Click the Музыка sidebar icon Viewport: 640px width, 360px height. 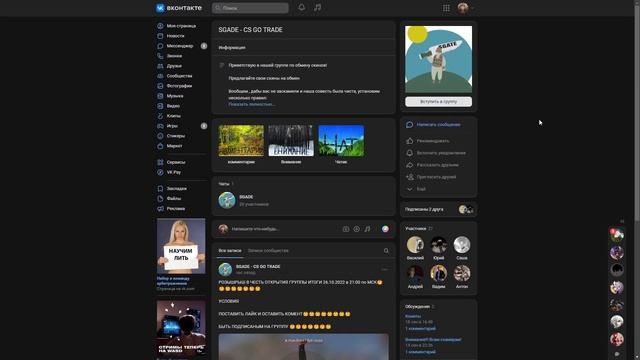coord(160,96)
